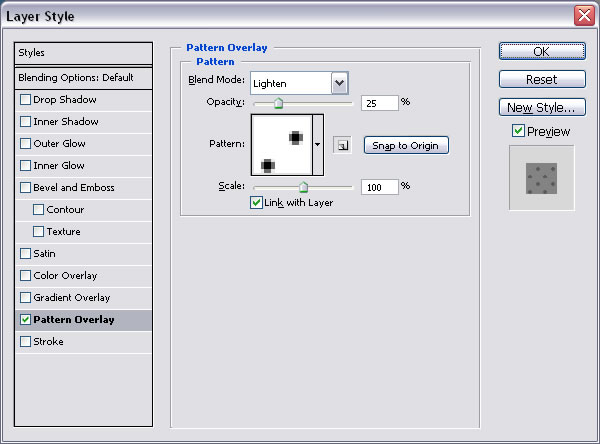Enable the Inner Shadow checkbox

point(25,122)
